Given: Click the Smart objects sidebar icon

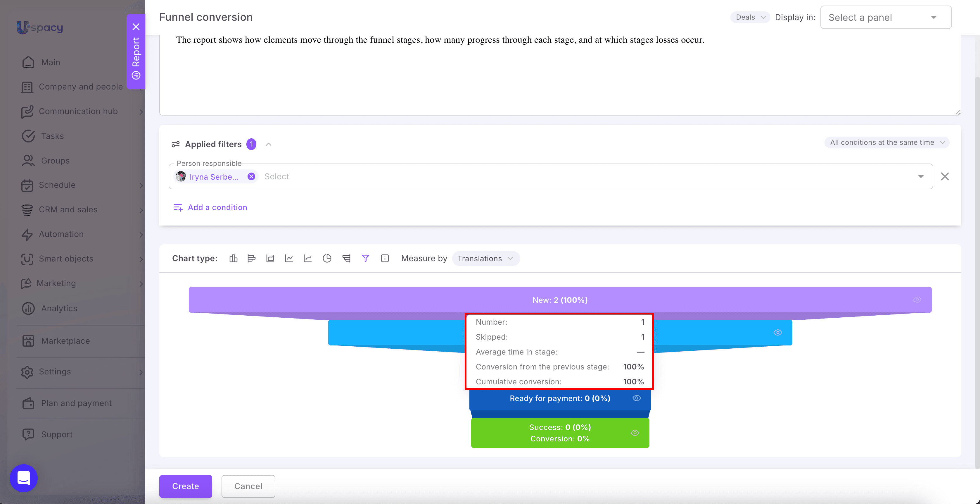Looking at the screenshot, I should [27, 259].
